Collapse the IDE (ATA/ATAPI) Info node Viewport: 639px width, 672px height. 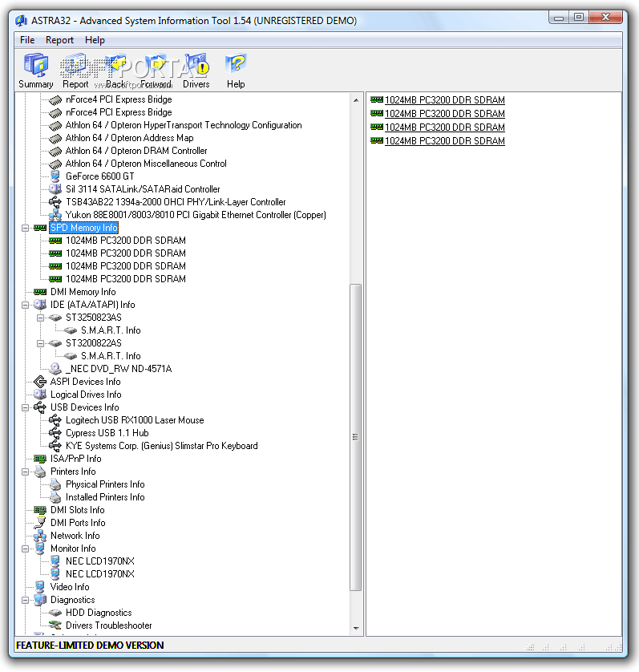[x=26, y=306]
